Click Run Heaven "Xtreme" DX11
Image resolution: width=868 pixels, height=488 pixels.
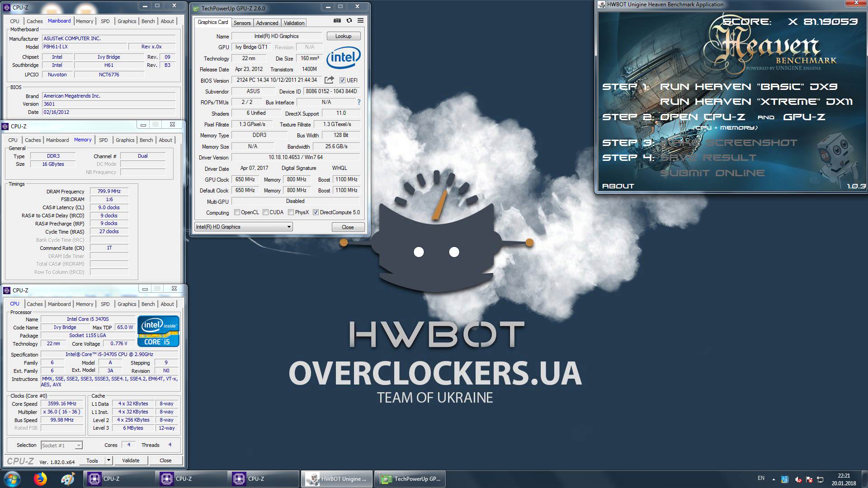pos(756,102)
